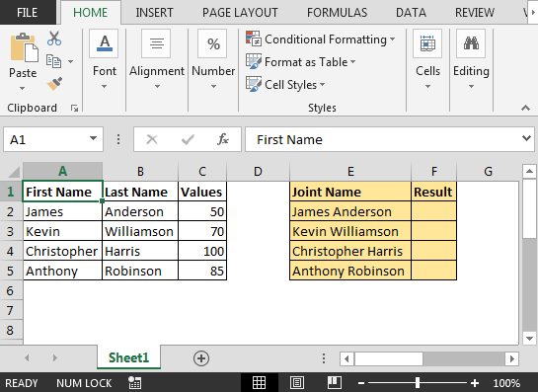
Task: Select the Format Painter brush icon
Action: point(54,83)
